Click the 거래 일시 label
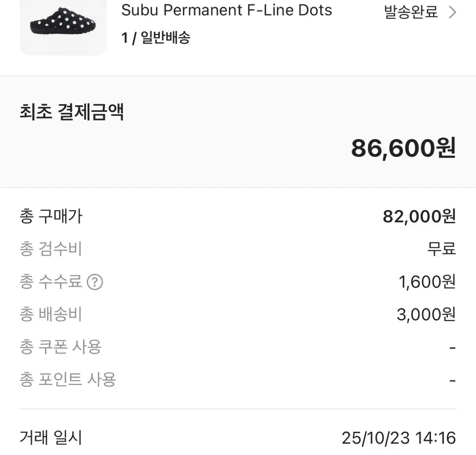The height and width of the screenshot is (455, 476). [x=51, y=438]
